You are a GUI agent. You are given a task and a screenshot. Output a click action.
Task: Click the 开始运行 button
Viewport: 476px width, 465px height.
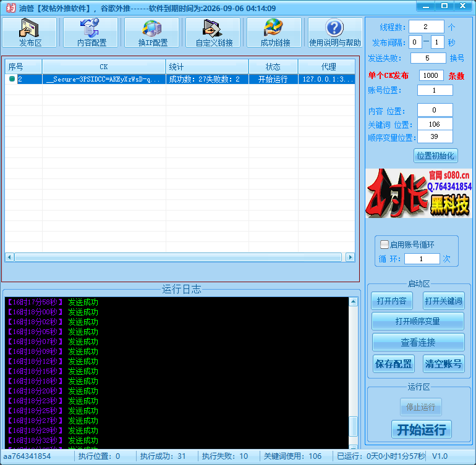(x=422, y=430)
